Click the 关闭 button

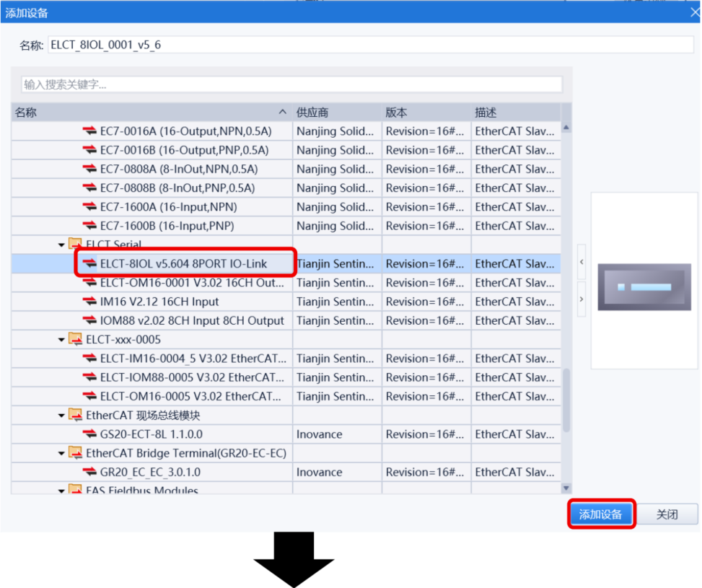coord(667,514)
